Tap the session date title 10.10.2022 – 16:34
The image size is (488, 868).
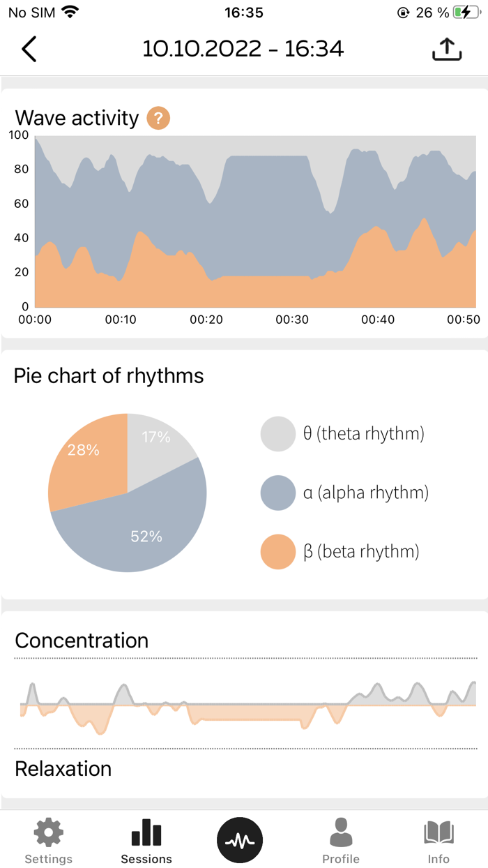coord(244,49)
